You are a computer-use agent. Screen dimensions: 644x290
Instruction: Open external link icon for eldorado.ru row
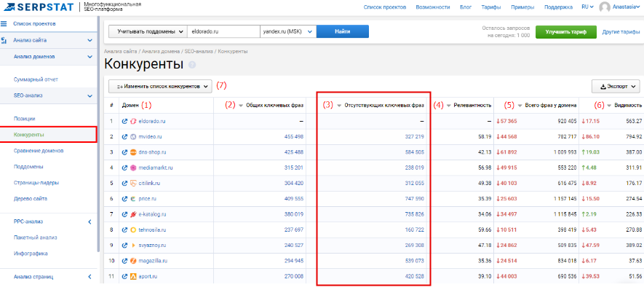125,122
